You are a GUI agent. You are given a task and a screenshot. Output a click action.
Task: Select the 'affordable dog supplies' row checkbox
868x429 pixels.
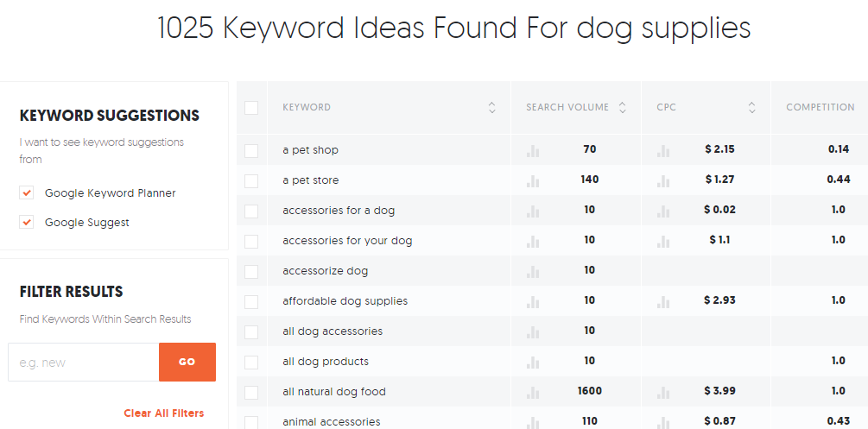tap(251, 302)
